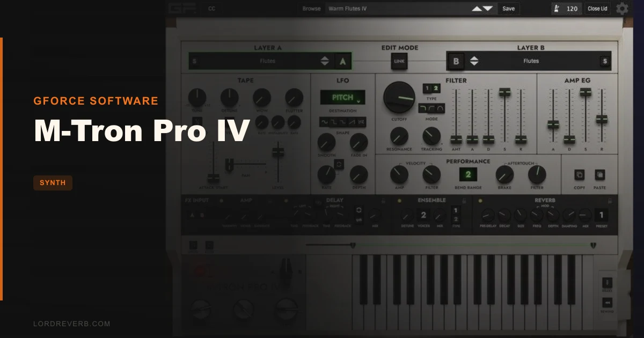Image resolution: width=644 pixels, height=338 pixels.
Task: Click the Save preset button
Action: pyautogui.click(x=508, y=9)
